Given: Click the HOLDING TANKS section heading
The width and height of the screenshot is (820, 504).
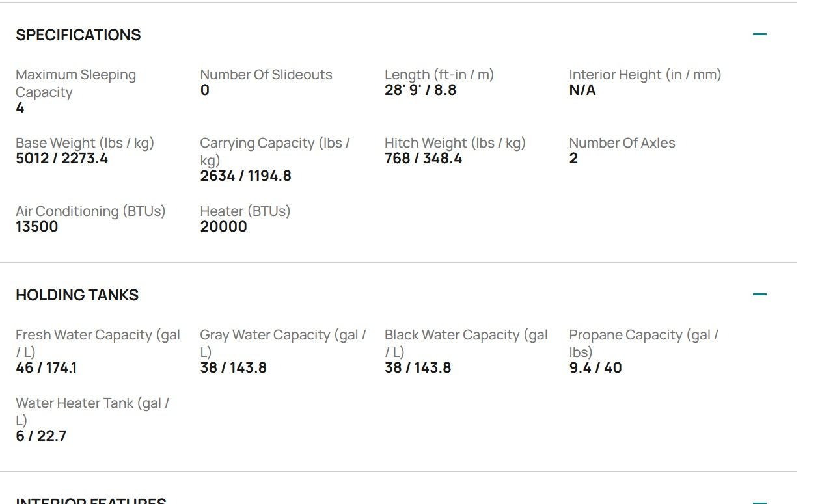Looking at the screenshot, I should 77,295.
